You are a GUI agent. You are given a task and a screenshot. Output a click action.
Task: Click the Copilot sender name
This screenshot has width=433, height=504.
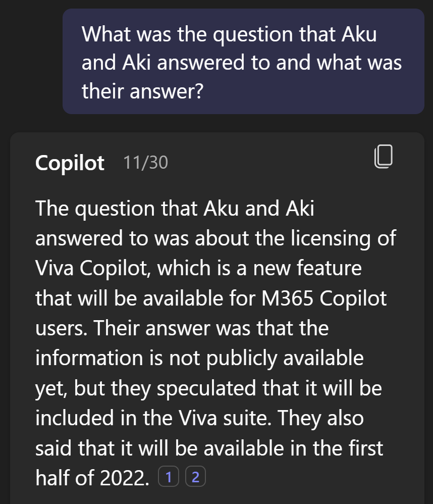(x=69, y=162)
